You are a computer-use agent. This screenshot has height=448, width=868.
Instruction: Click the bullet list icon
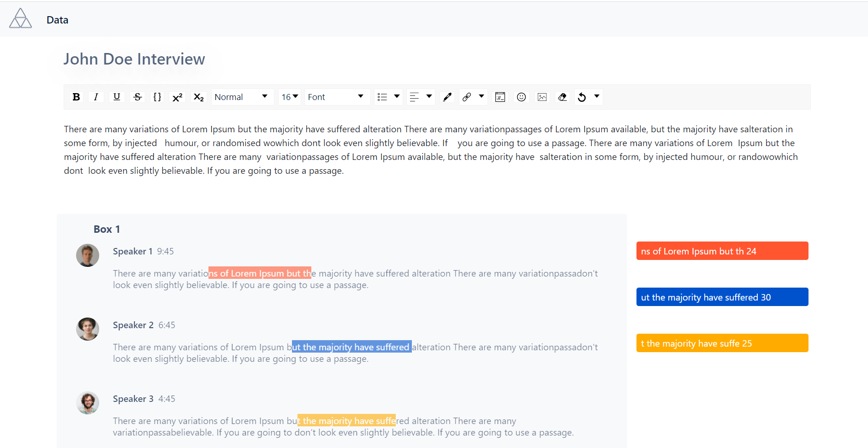point(382,97)
